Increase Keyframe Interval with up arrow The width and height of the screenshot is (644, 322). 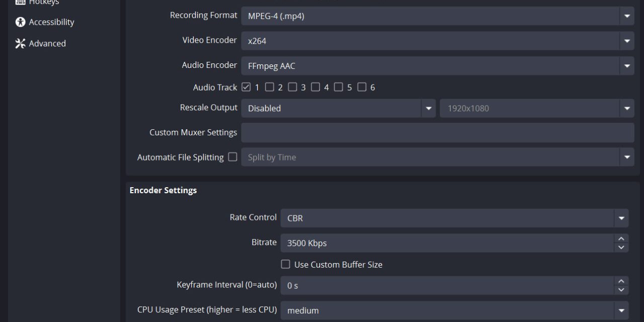621,281
